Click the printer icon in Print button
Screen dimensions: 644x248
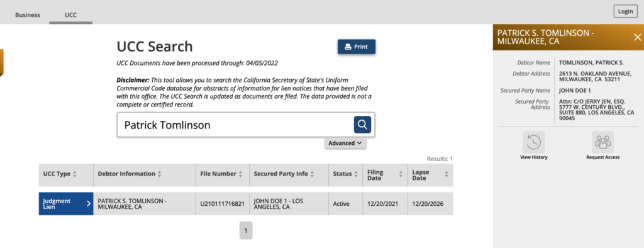[348, 47]
